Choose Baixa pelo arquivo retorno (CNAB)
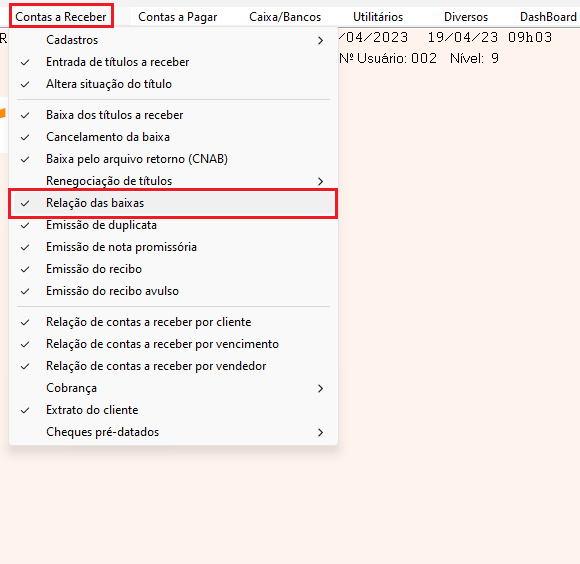The width and height of the screenshot is (580, 564). [x=173, y=159]
